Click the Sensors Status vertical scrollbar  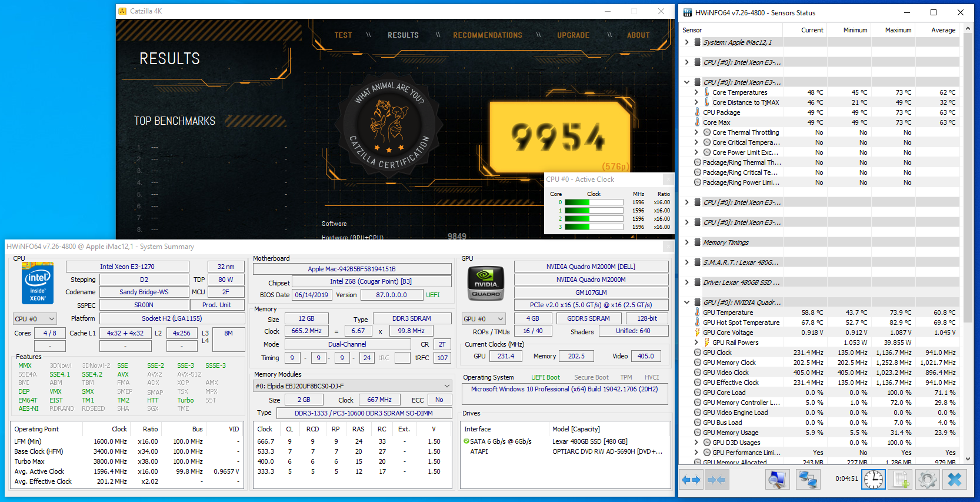point(968,243)
